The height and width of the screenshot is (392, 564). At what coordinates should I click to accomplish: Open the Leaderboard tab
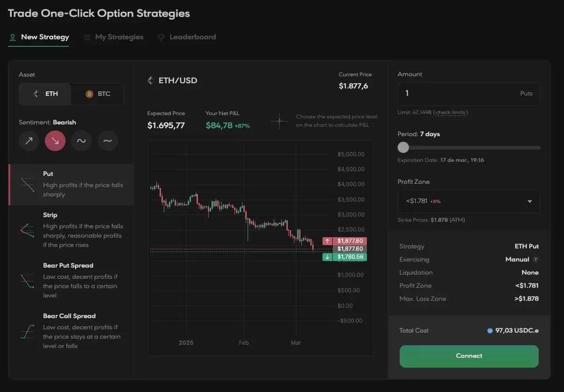(x=187, y=37)
